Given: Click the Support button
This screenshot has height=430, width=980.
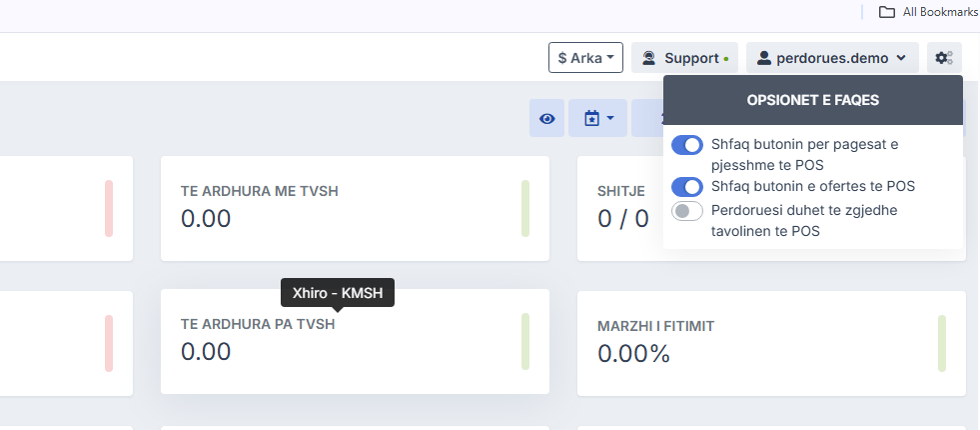Looking at the screenshot, I should tap(685, 58).
